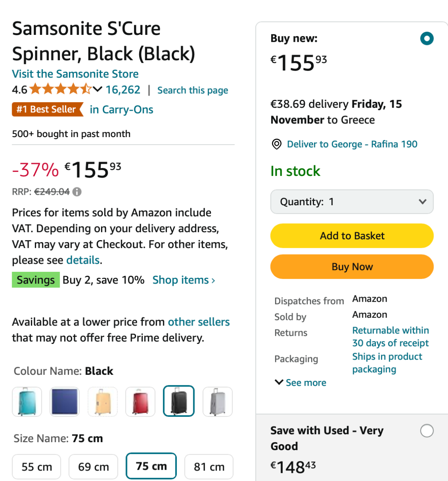
Task: Select the silver suitcase colour
Action: [x=217, y=401]
